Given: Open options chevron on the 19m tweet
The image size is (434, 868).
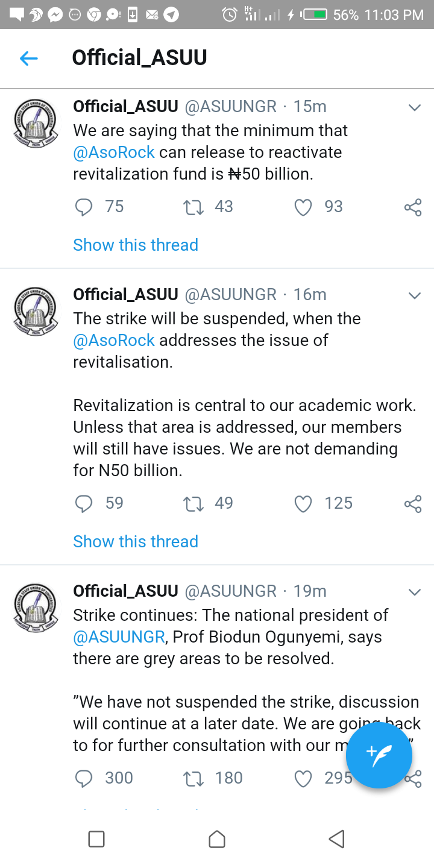Looking at the screenshot, I should click(x=414, y=592).
